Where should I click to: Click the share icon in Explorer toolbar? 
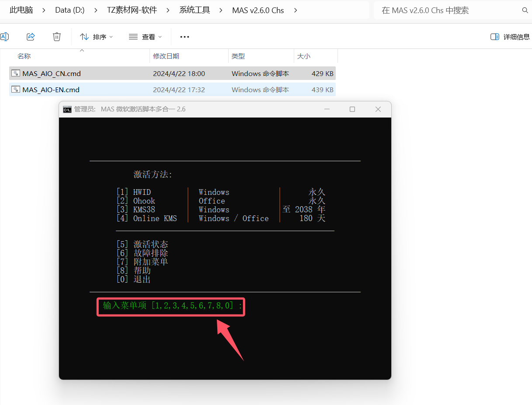(x=31, y=37)
